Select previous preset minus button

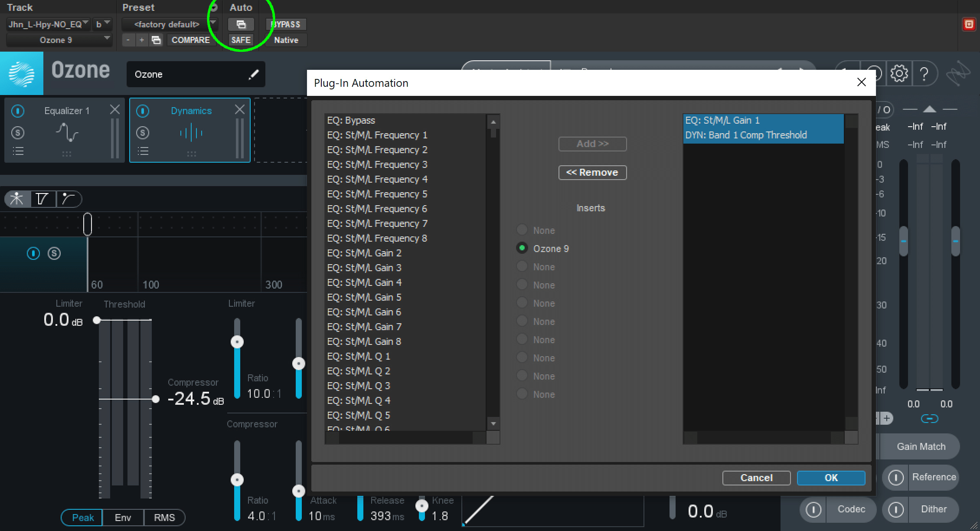click(128, 40)
